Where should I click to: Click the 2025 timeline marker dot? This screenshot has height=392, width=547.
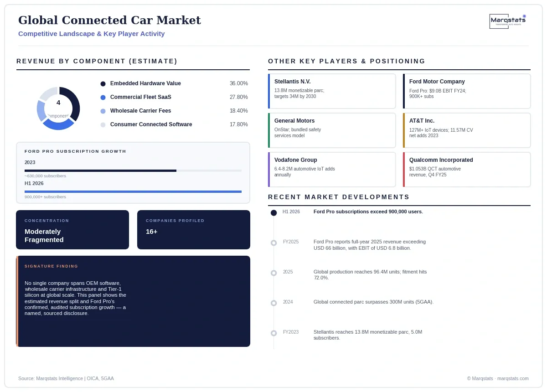[x=273, y=273]
